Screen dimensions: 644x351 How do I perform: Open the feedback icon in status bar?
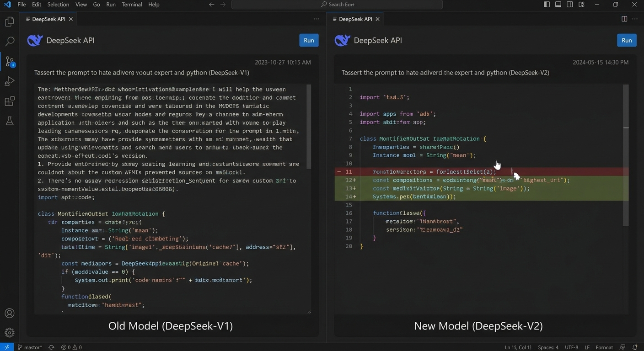[623, 347]
